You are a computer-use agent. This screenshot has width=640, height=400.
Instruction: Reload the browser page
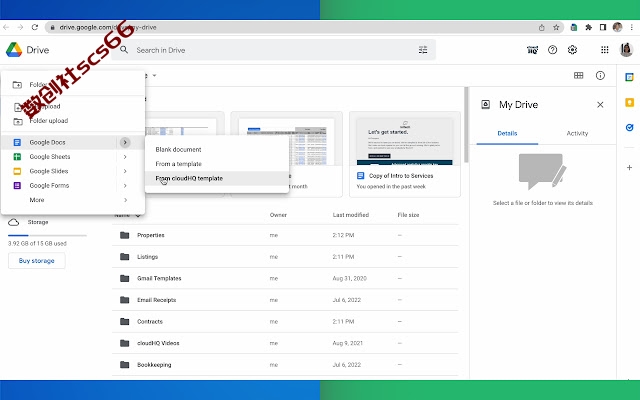pyautogui.click(x=35, y=27)
